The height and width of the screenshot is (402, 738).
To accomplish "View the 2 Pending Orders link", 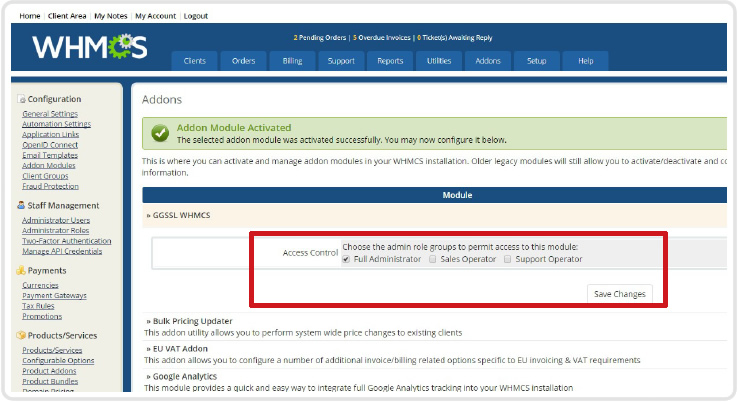I will 320,38.
